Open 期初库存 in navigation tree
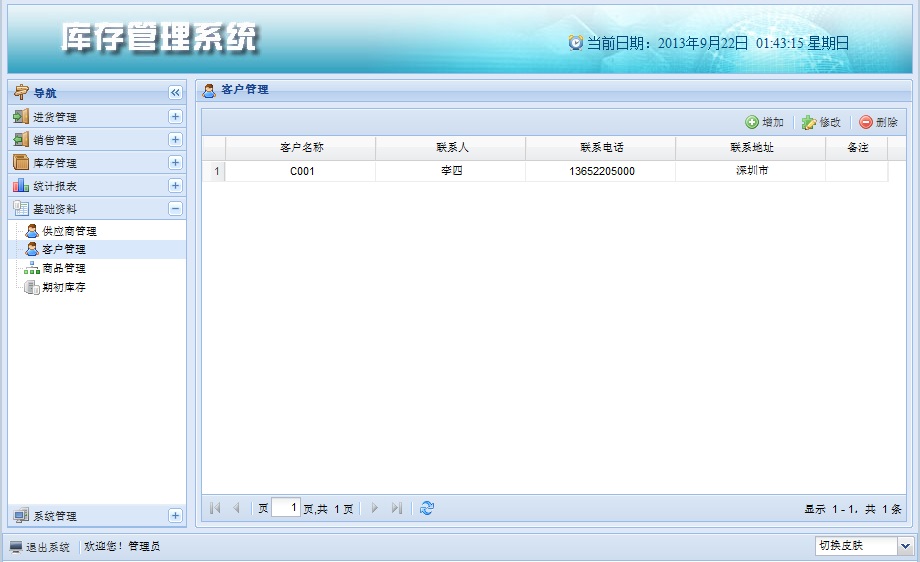 [x=63, y=287]
